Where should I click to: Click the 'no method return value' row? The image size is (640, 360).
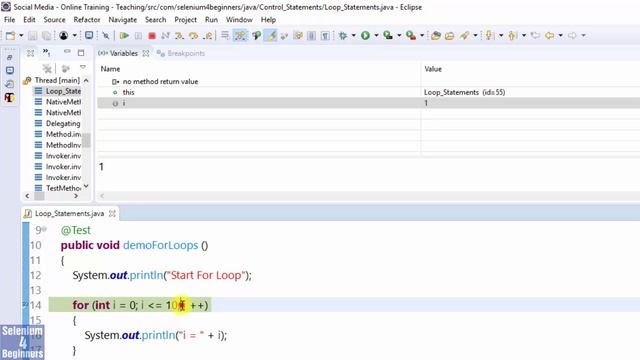(369, 82)
